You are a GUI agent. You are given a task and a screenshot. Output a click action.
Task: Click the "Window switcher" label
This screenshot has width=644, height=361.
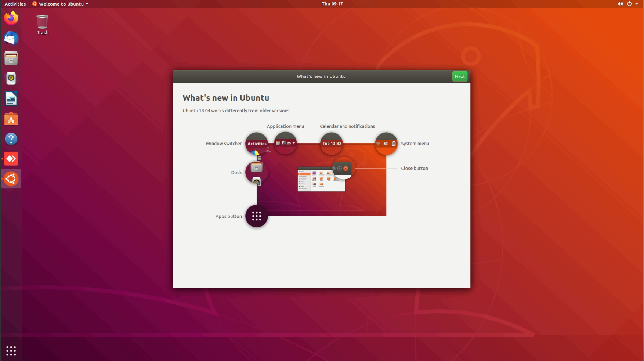[224, 144]
